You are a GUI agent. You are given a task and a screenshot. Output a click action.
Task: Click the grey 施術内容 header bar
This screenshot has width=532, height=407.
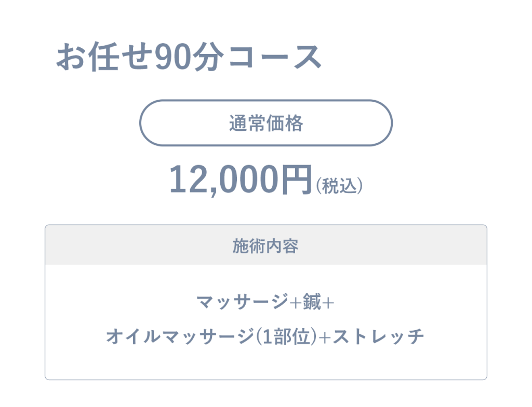[265, 245]
